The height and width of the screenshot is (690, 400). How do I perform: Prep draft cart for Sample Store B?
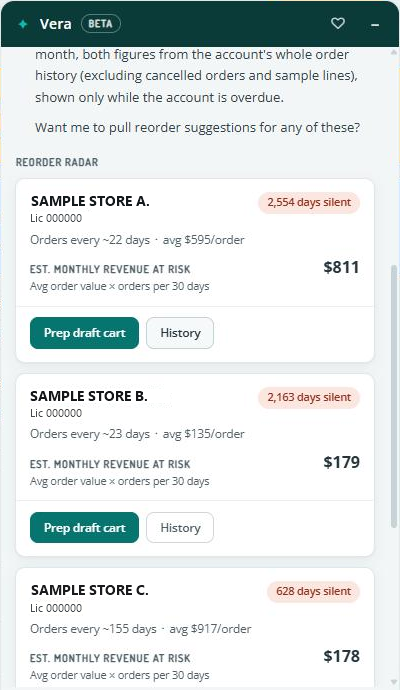[84, 528]
